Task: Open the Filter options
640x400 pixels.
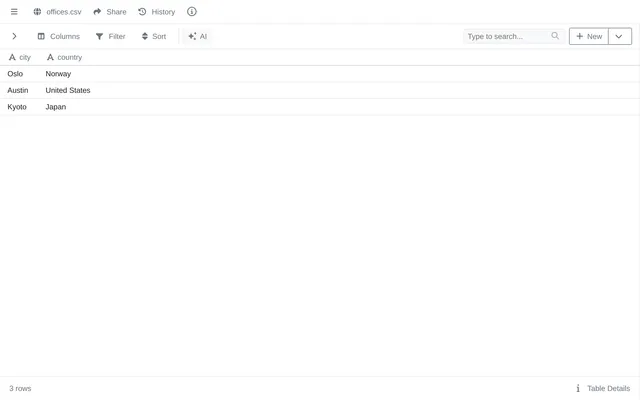Action: pos(111,36)
